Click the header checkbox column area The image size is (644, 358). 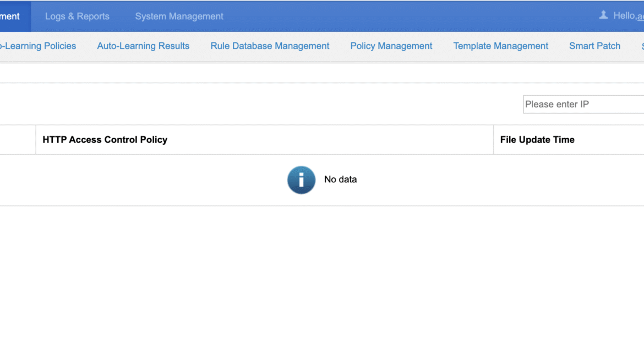click(x=18, y=139)
